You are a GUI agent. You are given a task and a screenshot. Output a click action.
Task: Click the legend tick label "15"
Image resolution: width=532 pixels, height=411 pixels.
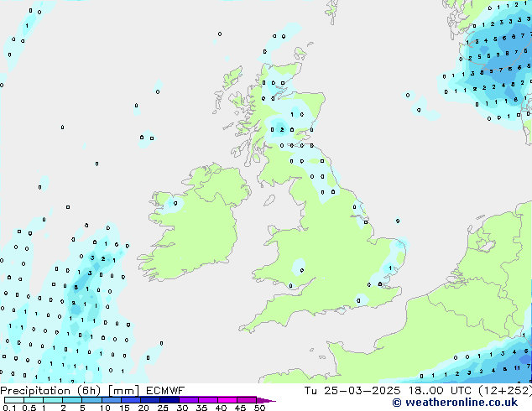(124, 408)
